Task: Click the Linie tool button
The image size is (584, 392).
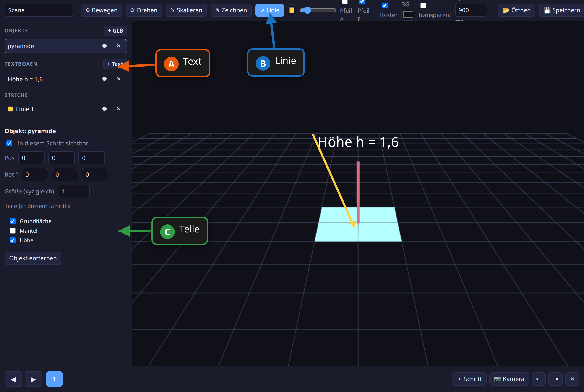Action: click(269, 10)
